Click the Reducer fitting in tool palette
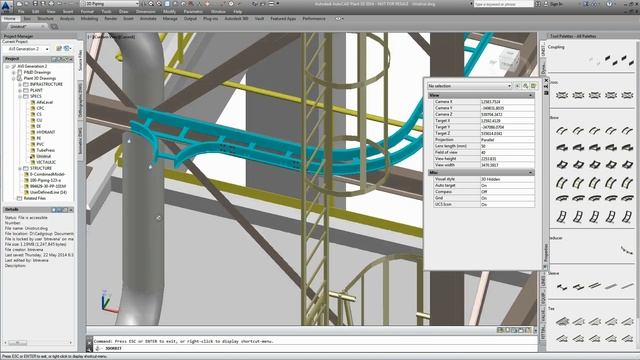 coord(627,250)
